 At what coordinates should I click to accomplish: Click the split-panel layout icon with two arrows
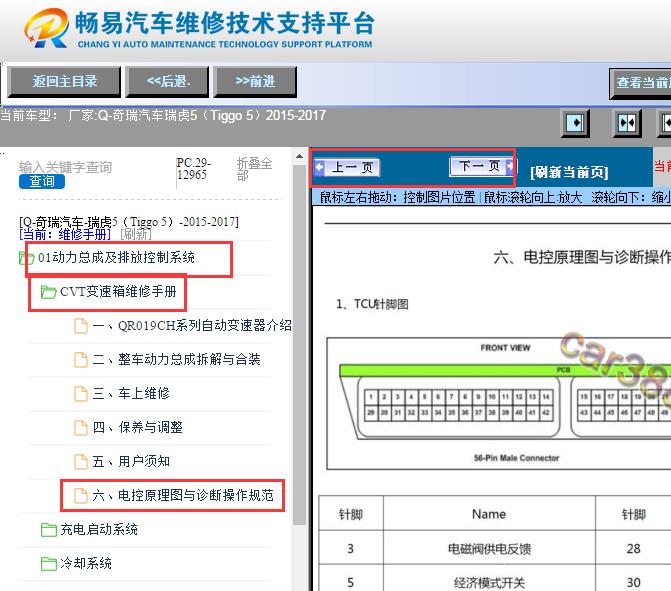click(x=627, y=123)
